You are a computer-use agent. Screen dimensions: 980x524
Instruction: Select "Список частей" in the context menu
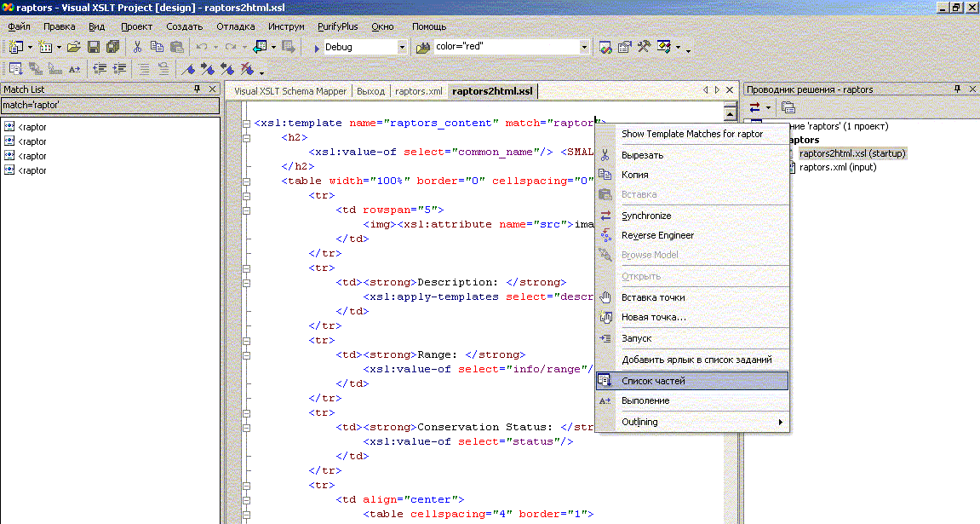pyautogui.click(x=653, y=381)
